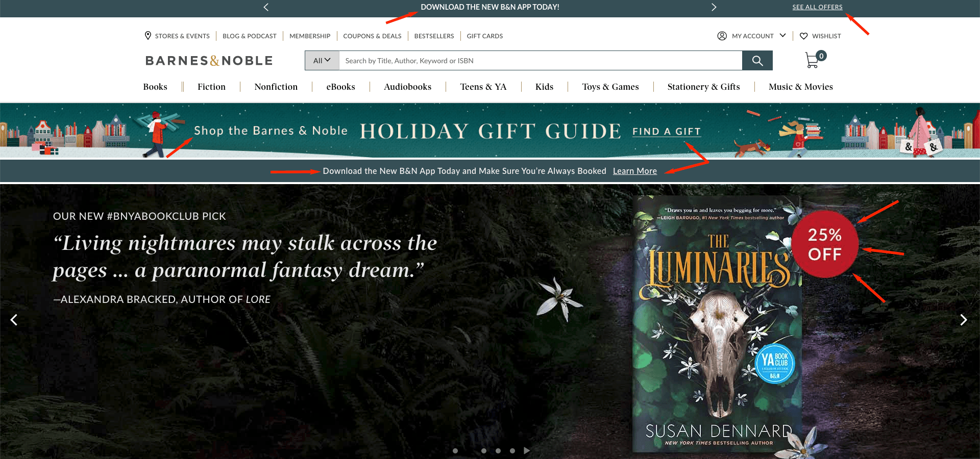This screenshot has height=459, width=980.
Task: Select the last carousel dot indicator
Action: pos(512,451)
